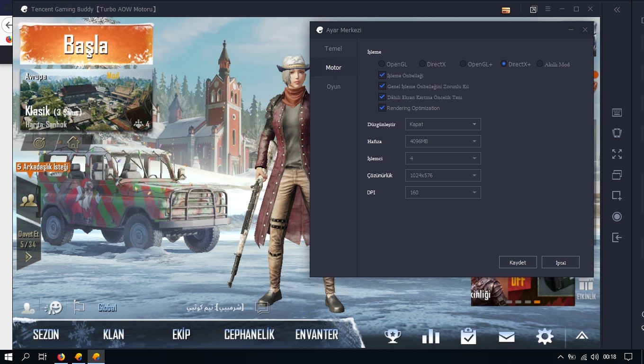644x364 pixels.
Task: Open the hamburger menu in title bar
Action: (x=548, y=9)
